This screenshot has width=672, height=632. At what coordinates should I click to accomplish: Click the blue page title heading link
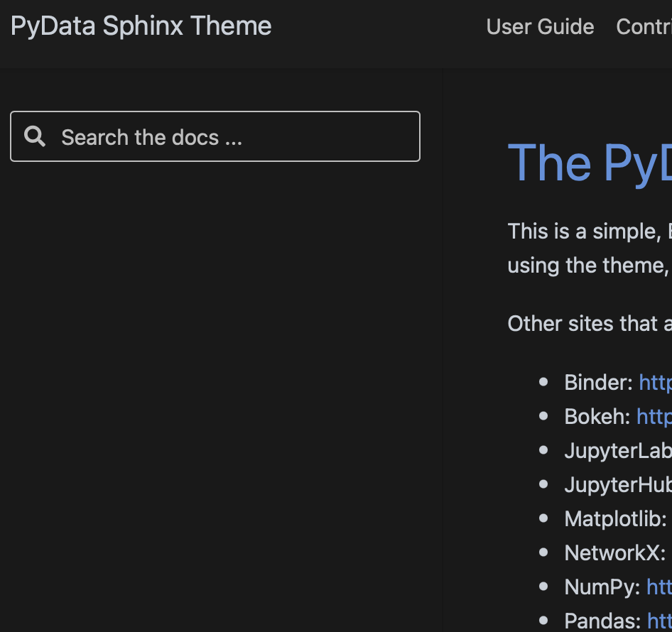590,163
